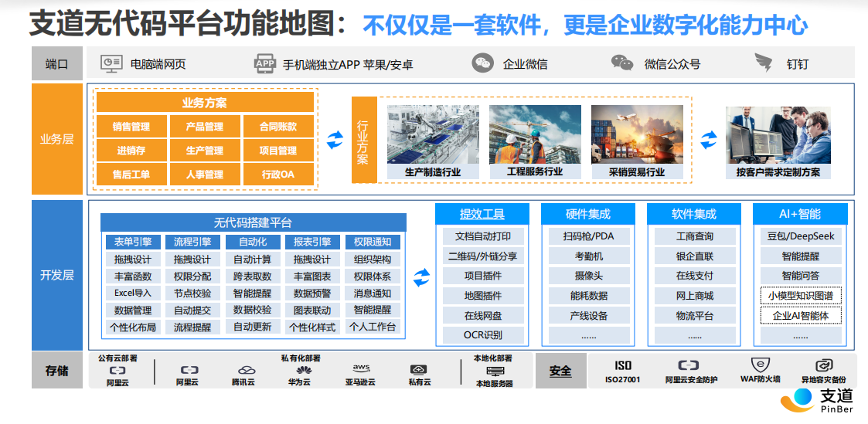
Task: Open the 生产制造行业 factory photo
Action: 433,134
